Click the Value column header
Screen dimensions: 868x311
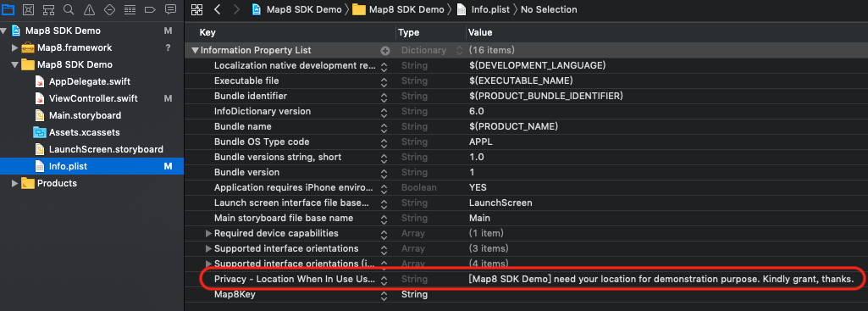pyautogui.click(x=480, y=33)
